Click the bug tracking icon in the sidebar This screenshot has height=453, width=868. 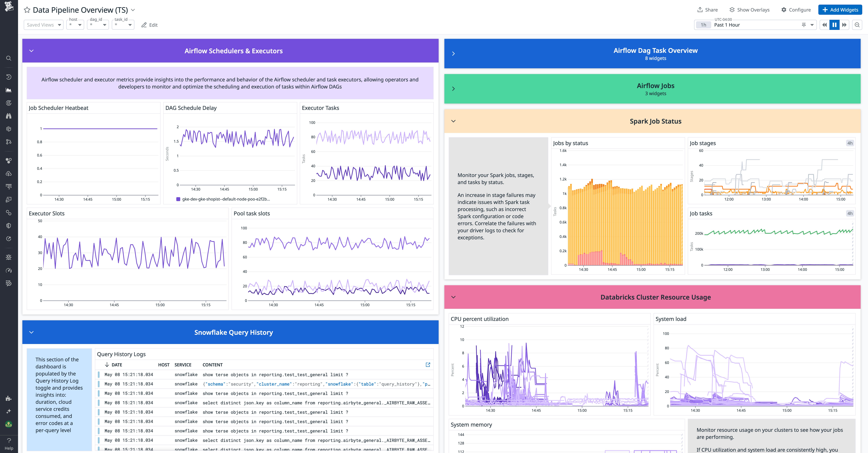pyautogui.click(x=8, y=257)
